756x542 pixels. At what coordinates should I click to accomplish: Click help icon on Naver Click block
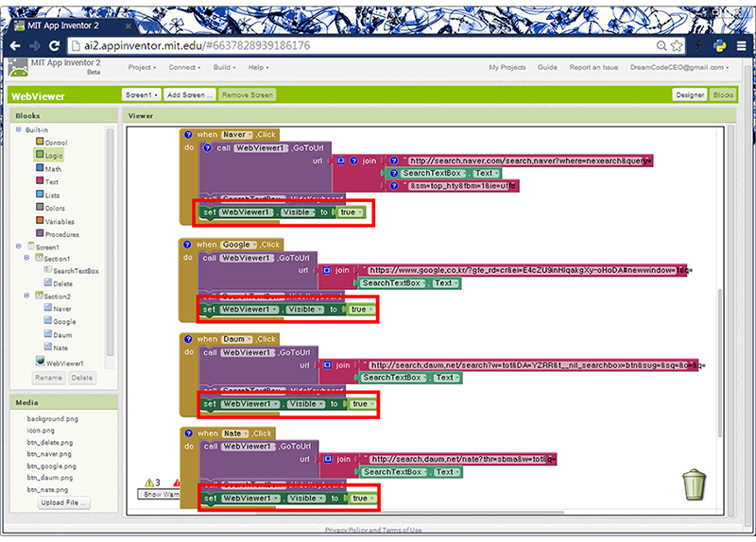188,135
